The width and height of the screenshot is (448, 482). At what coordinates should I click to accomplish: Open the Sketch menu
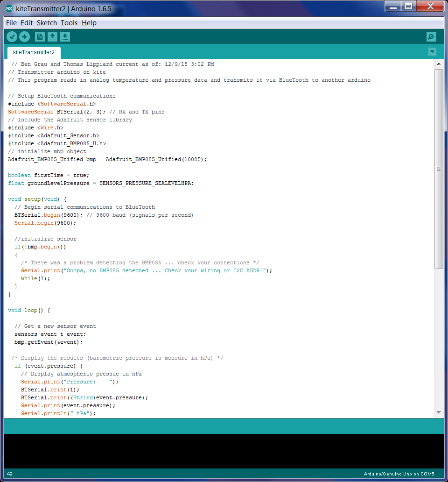pyautogui.click(x=47, y=23)
